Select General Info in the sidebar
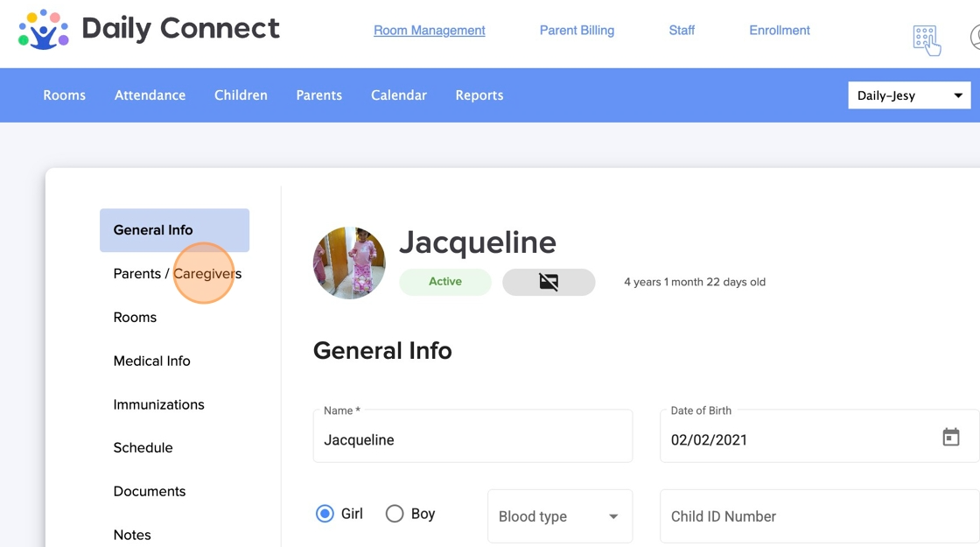Screen dimensions: 980x547 pos(174,230)
